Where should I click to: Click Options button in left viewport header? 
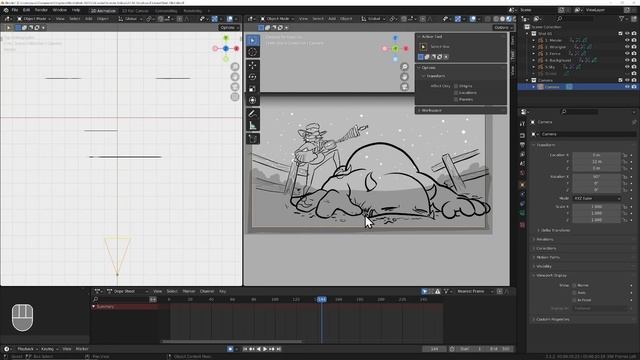click(229, 27)
